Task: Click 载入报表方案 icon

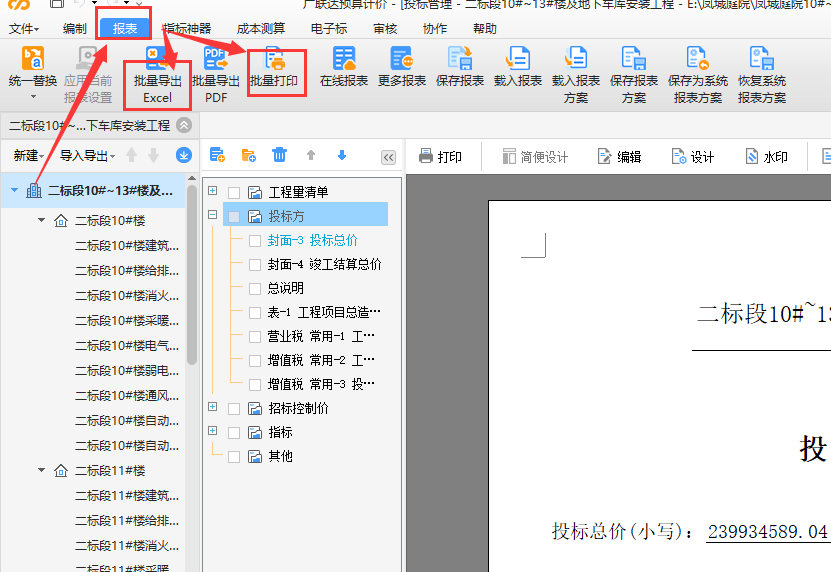Action: (576, 58)
